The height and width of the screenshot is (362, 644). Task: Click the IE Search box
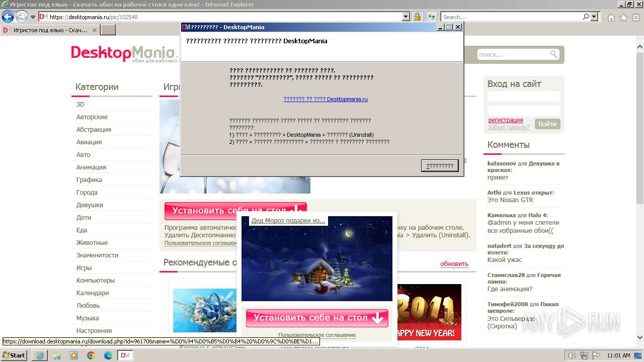(x=512, y=17)
